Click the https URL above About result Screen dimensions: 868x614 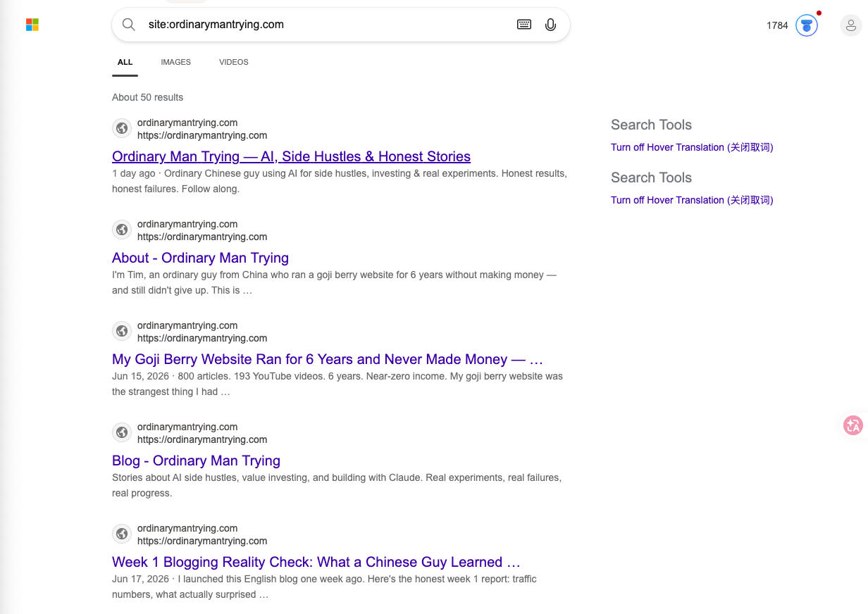click(202, 237)
